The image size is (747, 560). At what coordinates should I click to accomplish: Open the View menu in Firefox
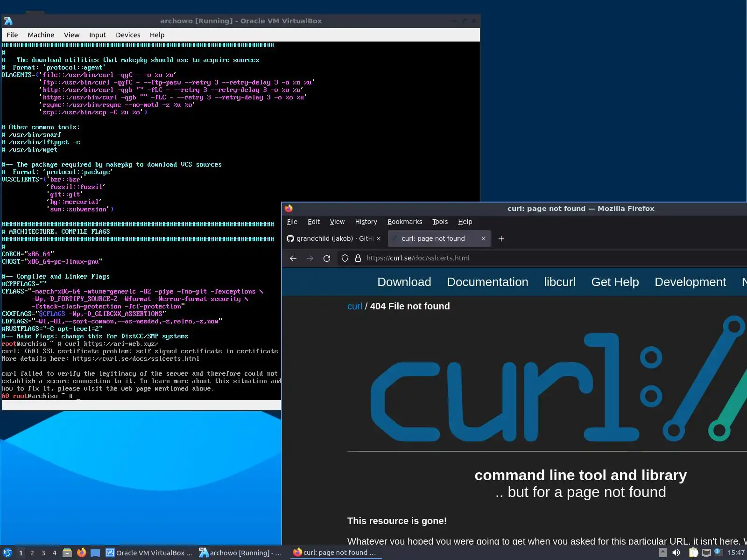point(337,222)
